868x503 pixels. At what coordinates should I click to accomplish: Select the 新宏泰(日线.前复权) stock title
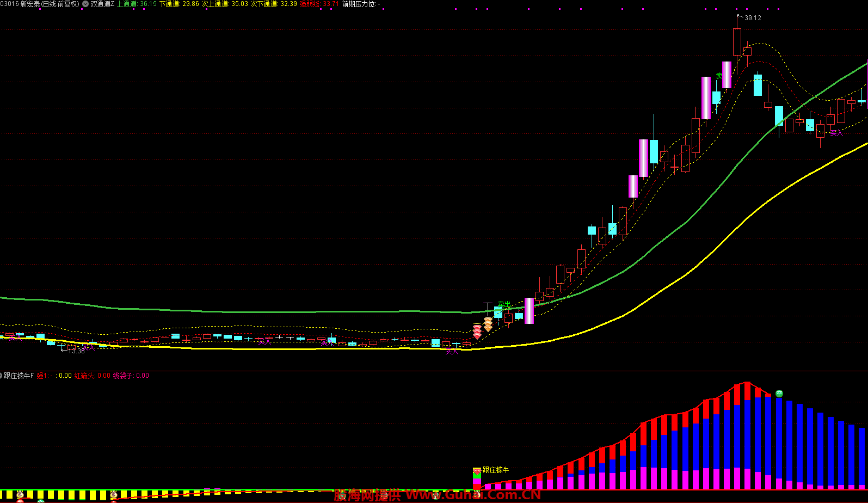pyautogui.click(x=50, y=4)
